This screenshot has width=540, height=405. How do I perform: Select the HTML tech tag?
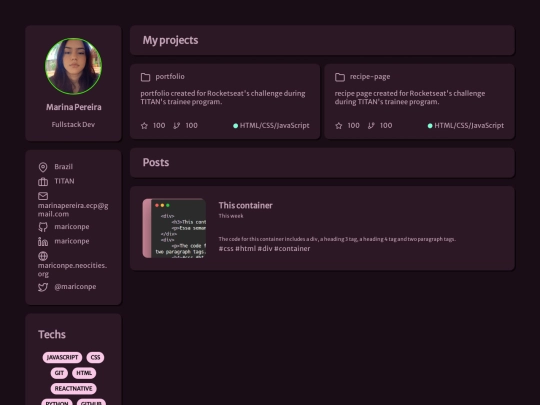tap(84, 373)
